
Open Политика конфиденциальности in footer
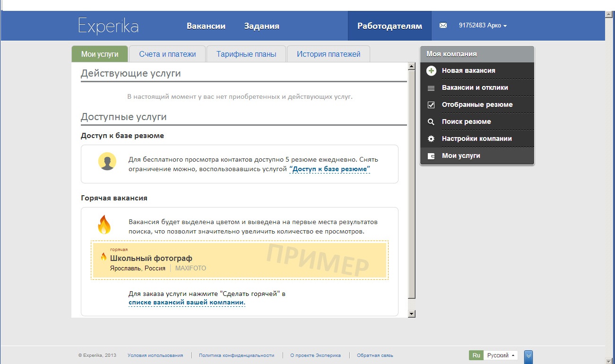pos(236,355)
